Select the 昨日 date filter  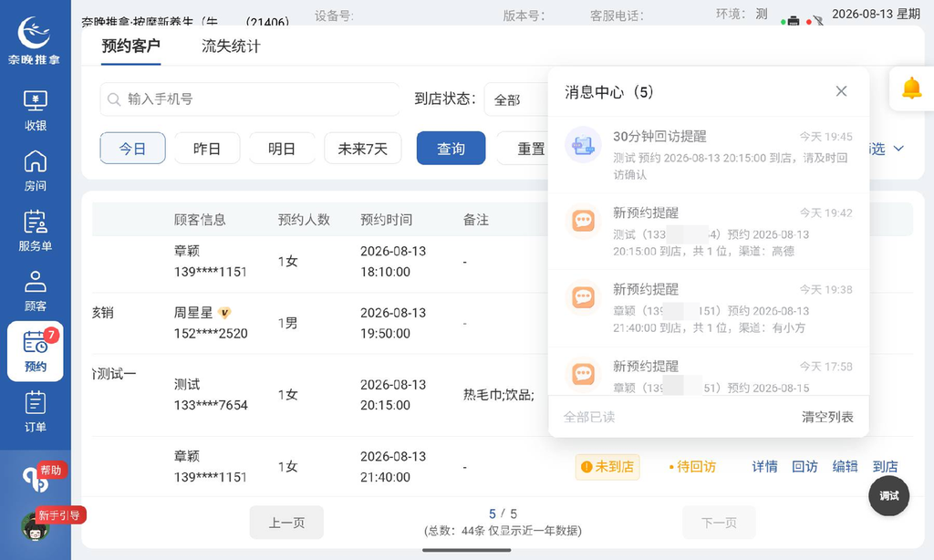click(x=207, y=149)
